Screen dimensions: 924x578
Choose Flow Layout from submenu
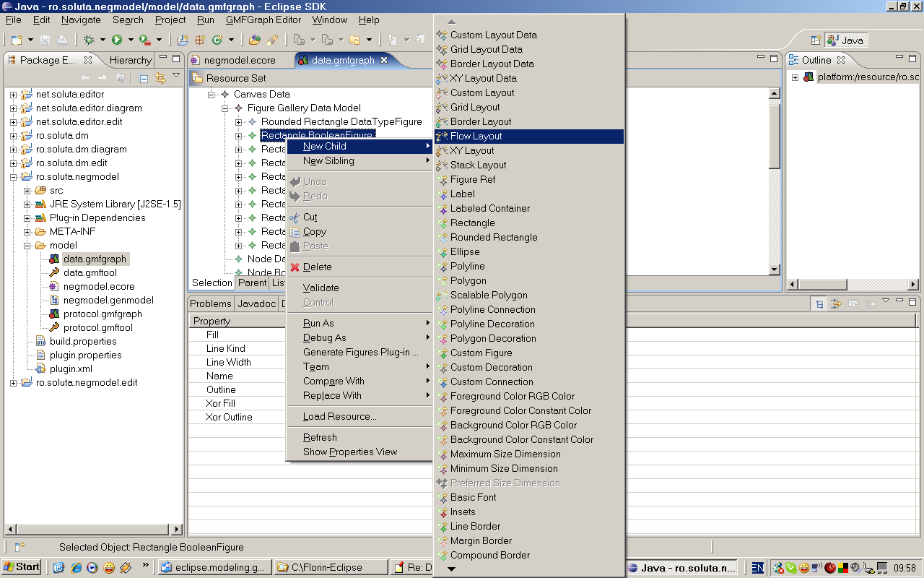click(x=529, y=136)
